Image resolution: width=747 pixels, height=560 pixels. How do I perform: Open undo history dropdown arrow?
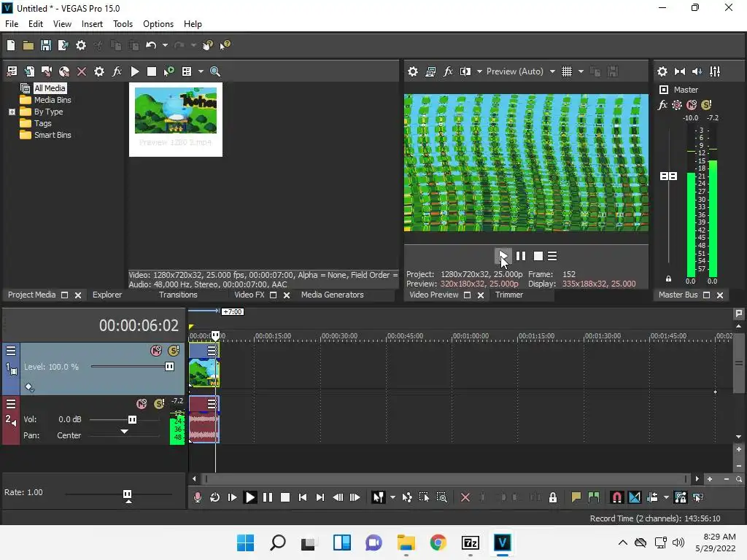[x=165, y=45]
